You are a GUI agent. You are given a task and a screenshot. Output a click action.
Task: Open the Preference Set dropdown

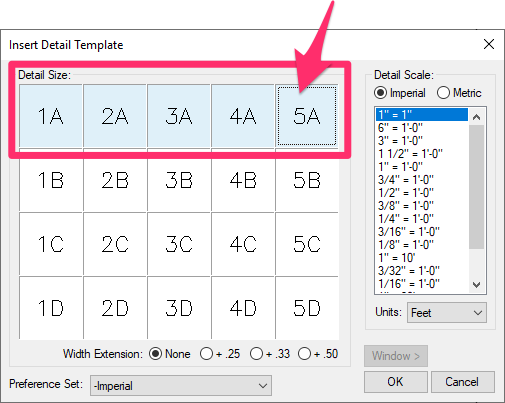(181, 386)
